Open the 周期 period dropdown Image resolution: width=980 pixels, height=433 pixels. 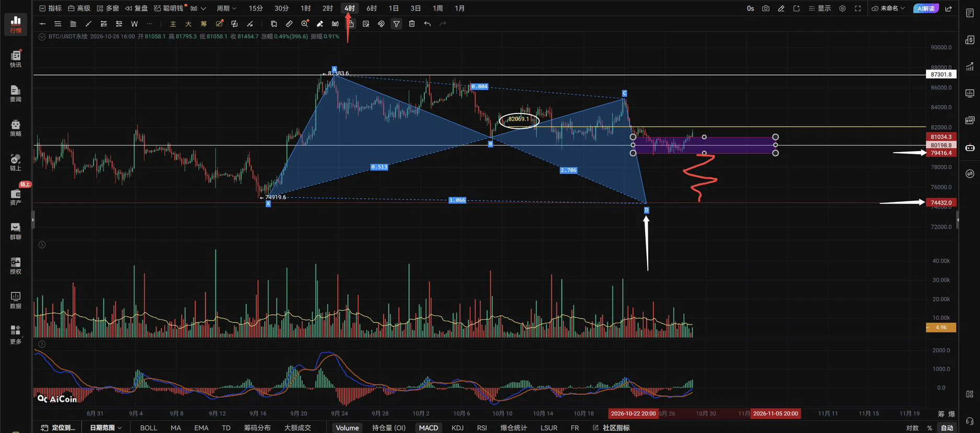(x=227, y=8)
